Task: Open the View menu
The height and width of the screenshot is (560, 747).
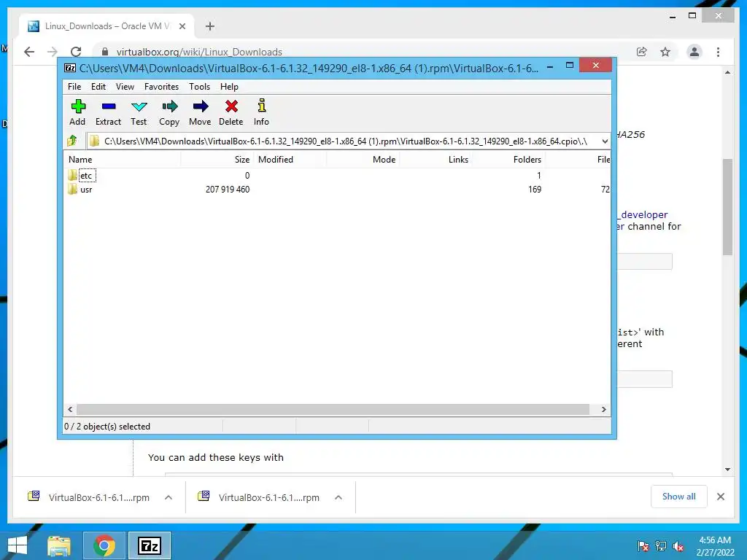Action: [x=125, y=87]
